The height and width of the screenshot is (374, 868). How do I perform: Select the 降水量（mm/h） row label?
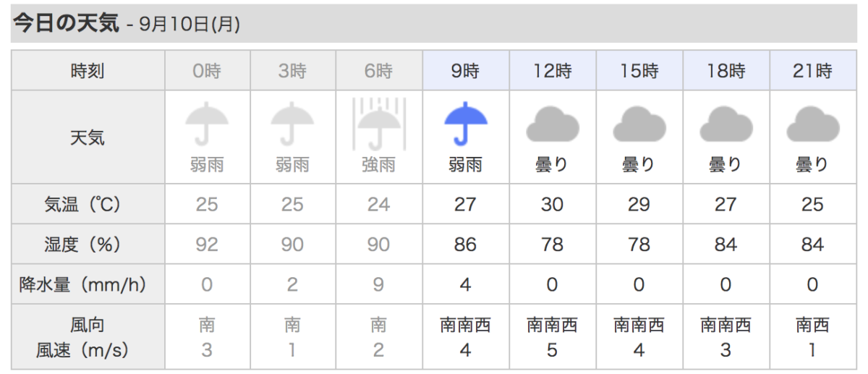click(88, 285)
